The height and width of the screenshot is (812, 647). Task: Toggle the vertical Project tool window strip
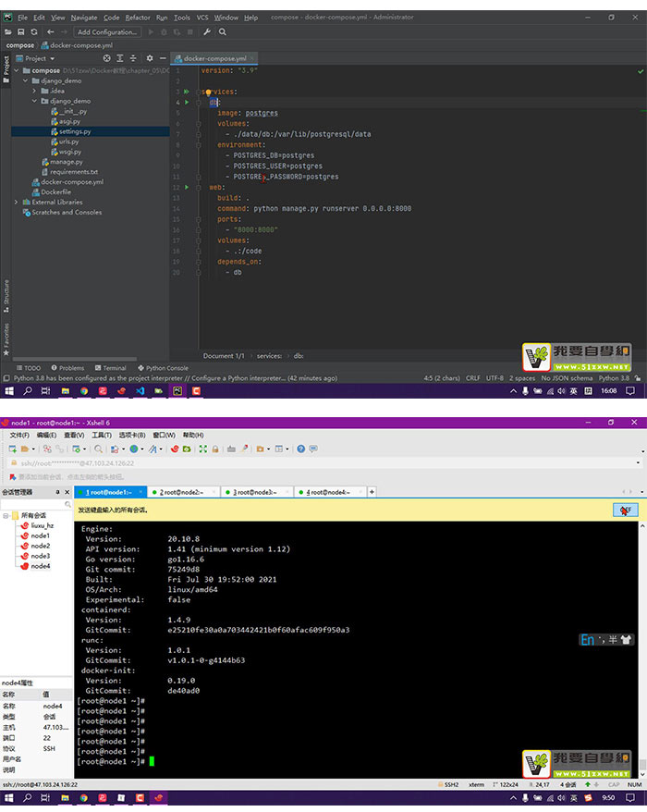point(6,68)
